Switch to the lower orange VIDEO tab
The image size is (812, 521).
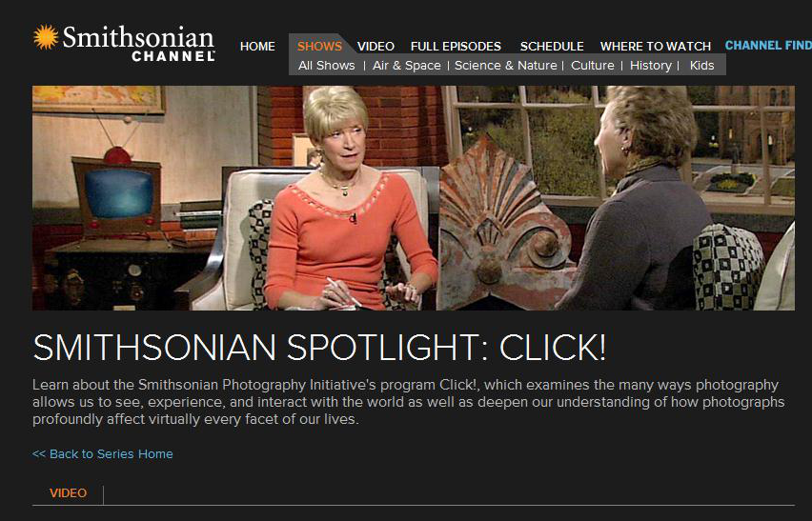(x=68, y=493)
